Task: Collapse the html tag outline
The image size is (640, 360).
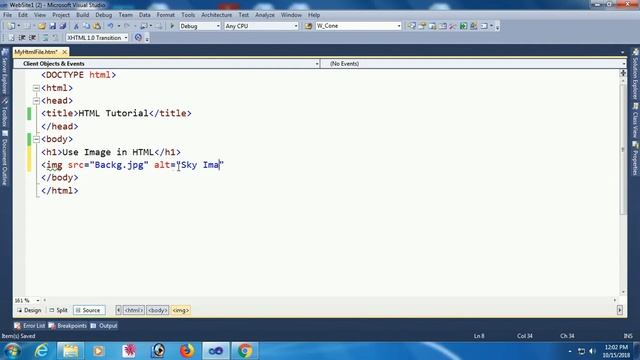Action: 36,88
